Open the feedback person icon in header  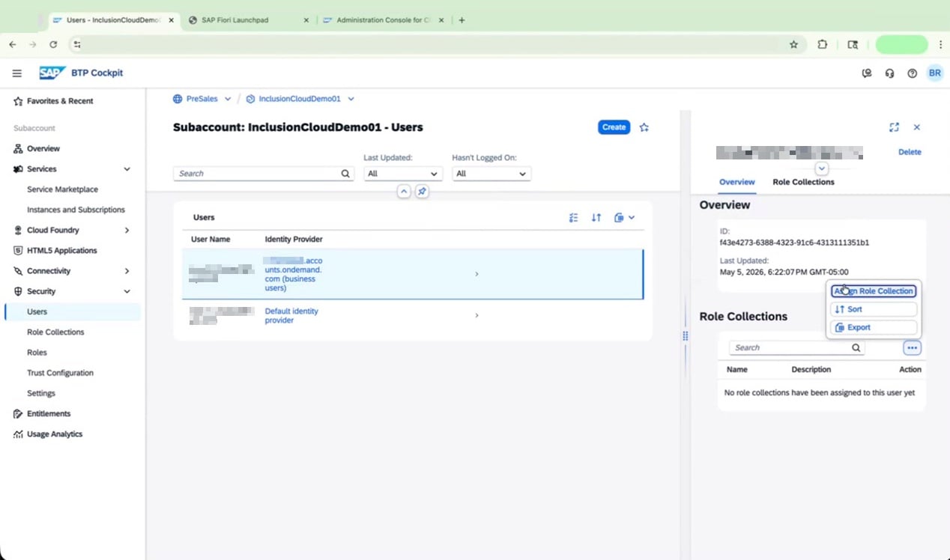pos(867,73)
